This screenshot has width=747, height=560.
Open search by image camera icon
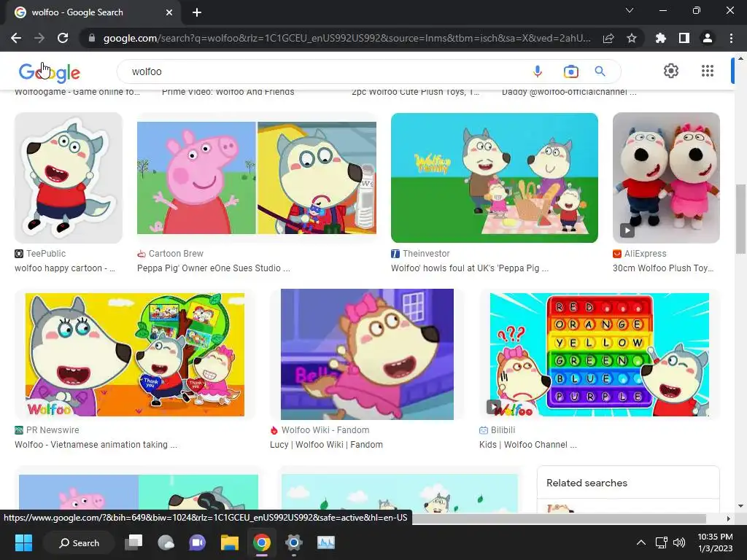tap(570, 71)
